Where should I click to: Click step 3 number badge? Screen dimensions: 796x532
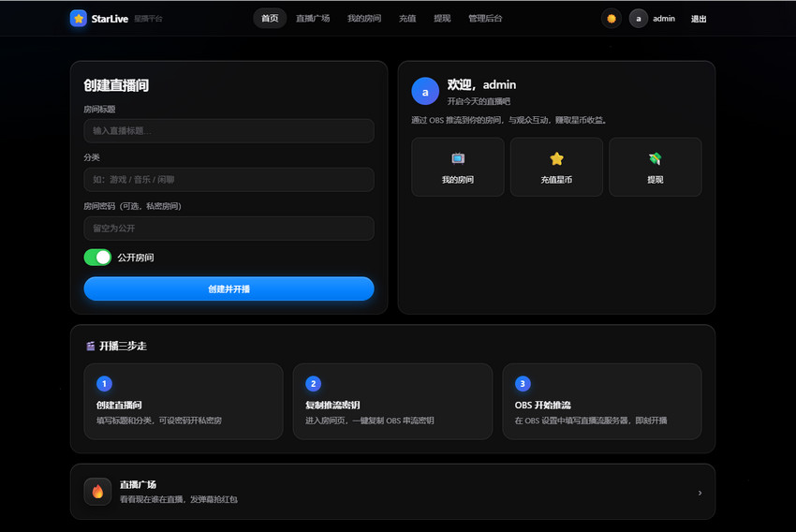click(523, 384)
